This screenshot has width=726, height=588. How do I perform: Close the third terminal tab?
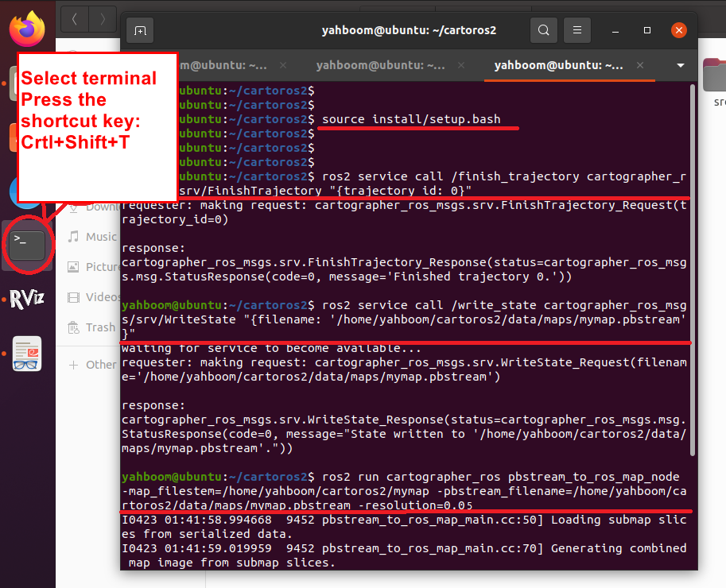pos(640,65)
